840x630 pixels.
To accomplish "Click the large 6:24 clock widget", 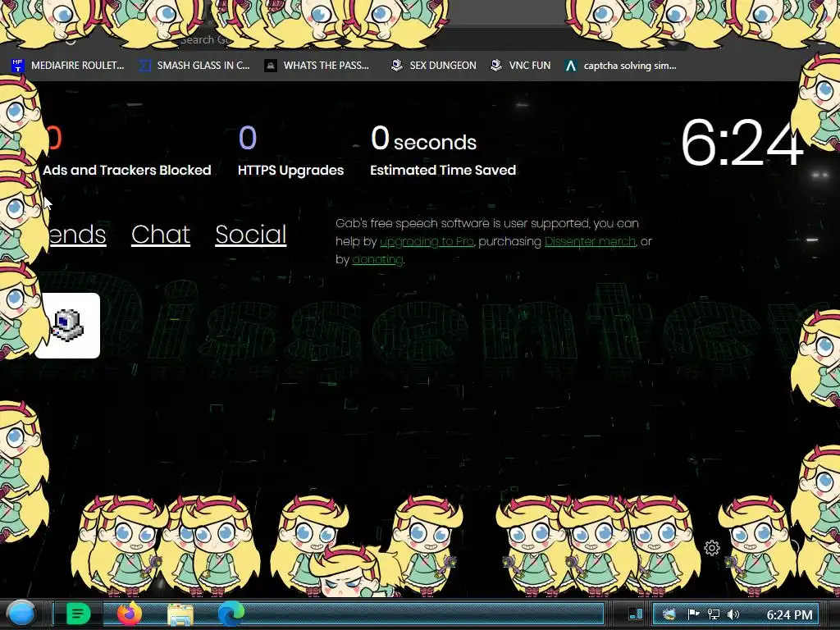I will click(742, 143).
